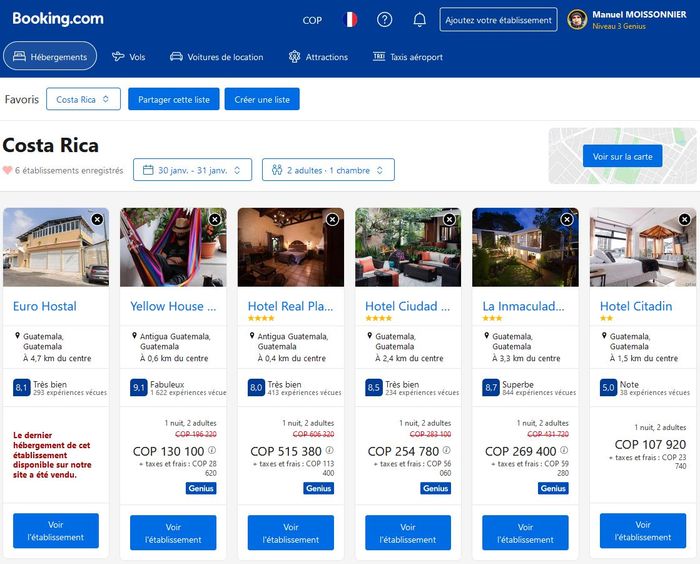Click the Partager cette liste button
Image resolution: width=700 pixels, height=564 pixels.
[174, 99]
